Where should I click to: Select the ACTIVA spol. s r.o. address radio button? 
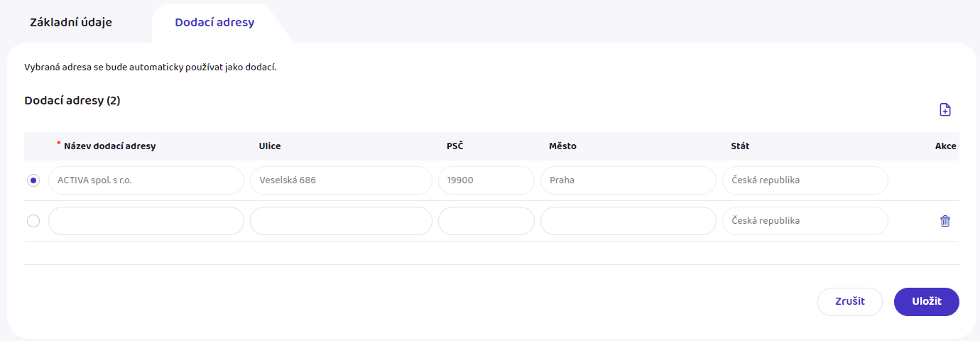(x=33, y=180)
